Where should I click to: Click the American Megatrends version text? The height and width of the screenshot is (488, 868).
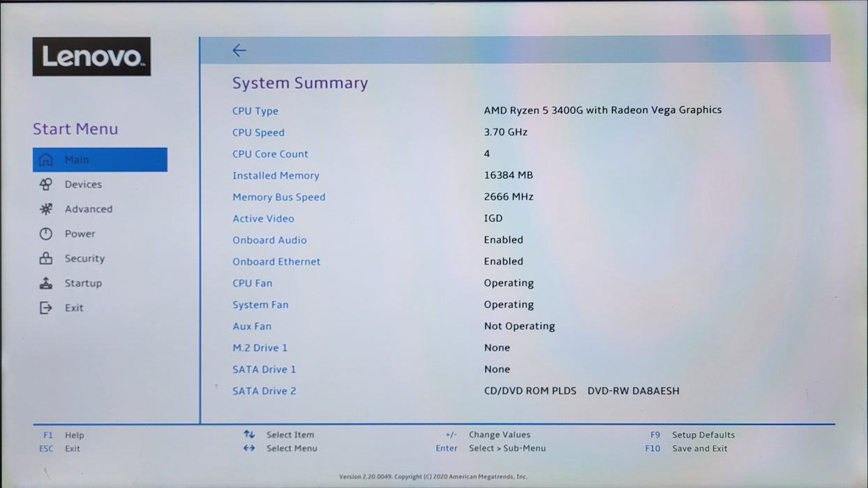pyautogui.click(x=433, y=477)
